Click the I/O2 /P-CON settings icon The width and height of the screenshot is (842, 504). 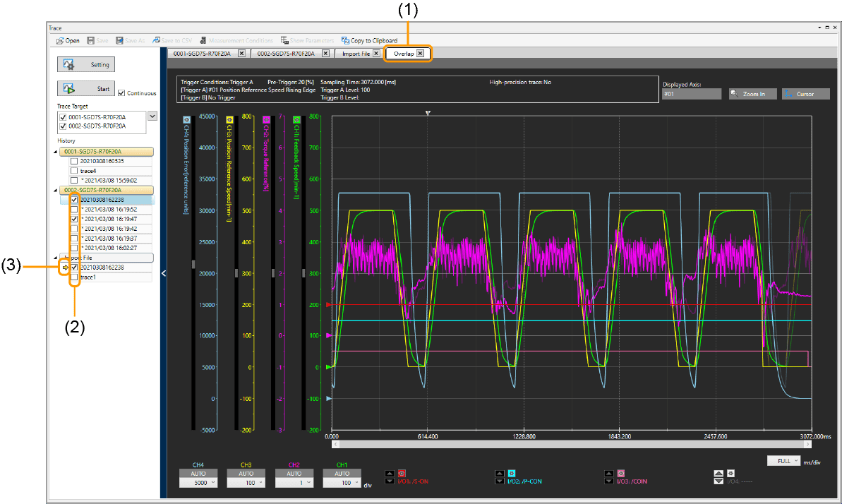coord(512,473)
